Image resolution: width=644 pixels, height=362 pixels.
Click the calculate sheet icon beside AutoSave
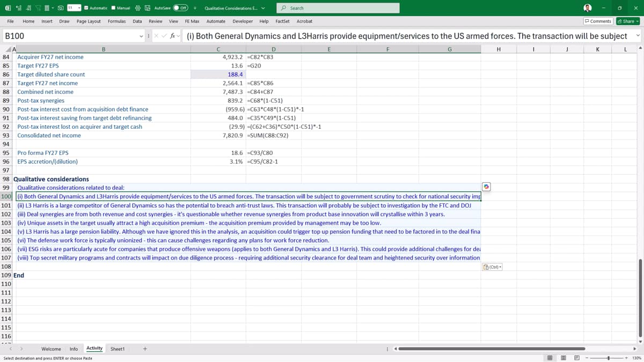point(148,8)
